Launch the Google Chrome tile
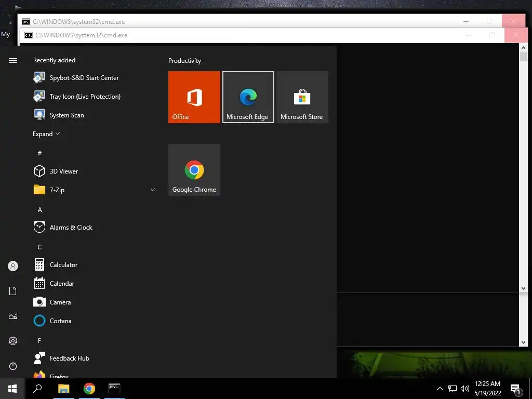Image resolution: width=532 pixels, height=399 pixels. pos(194,170)
